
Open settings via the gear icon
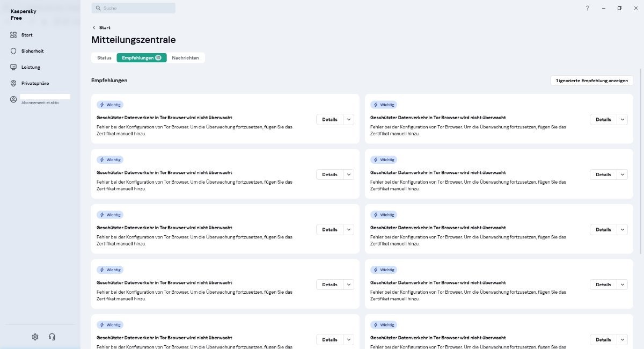pyautogui.click(x=35, y=337)
